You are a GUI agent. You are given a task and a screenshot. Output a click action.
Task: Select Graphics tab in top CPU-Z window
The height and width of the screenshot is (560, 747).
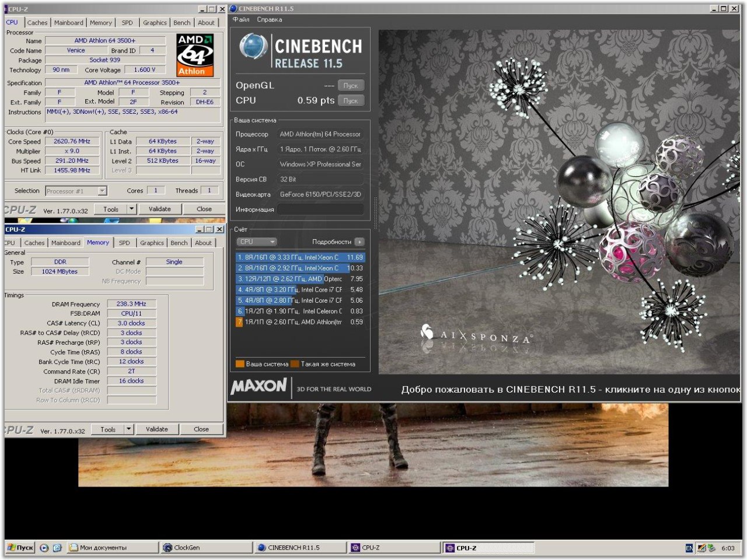click(155, 23)
